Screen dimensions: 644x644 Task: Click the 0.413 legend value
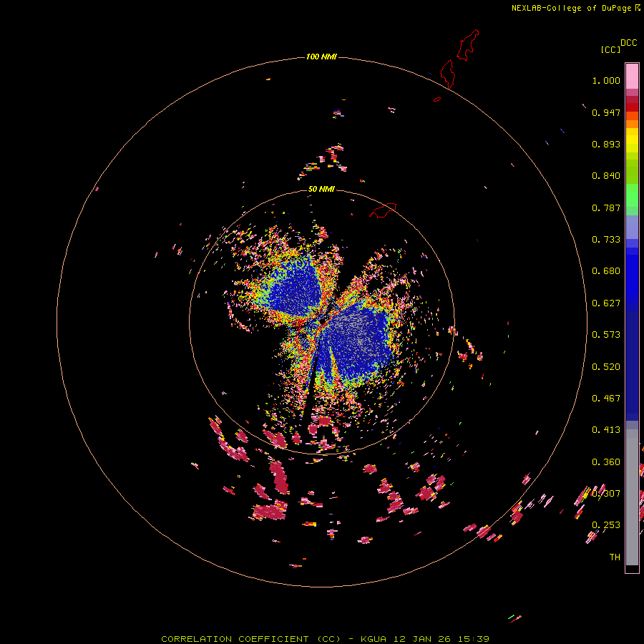pos(606,430)
